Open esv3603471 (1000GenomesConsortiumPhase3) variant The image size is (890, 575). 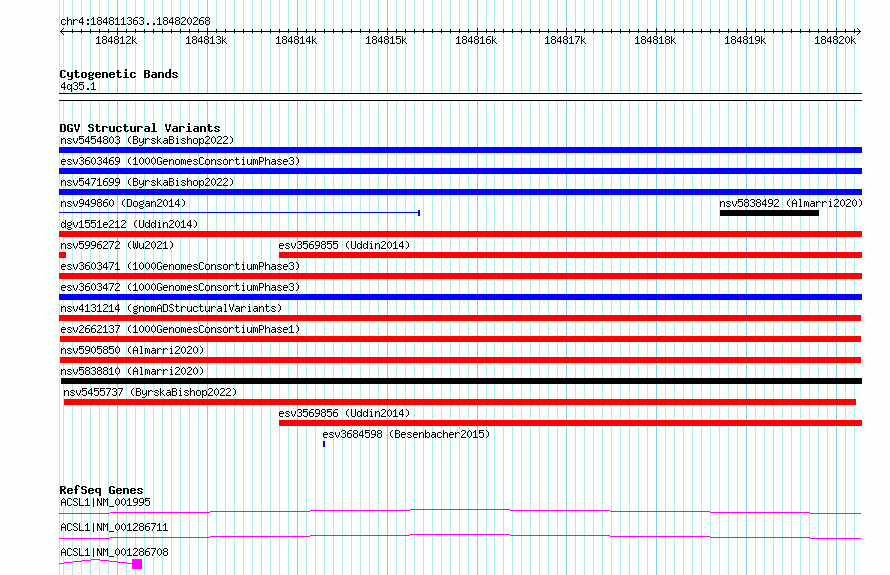(x=180, y=266)
